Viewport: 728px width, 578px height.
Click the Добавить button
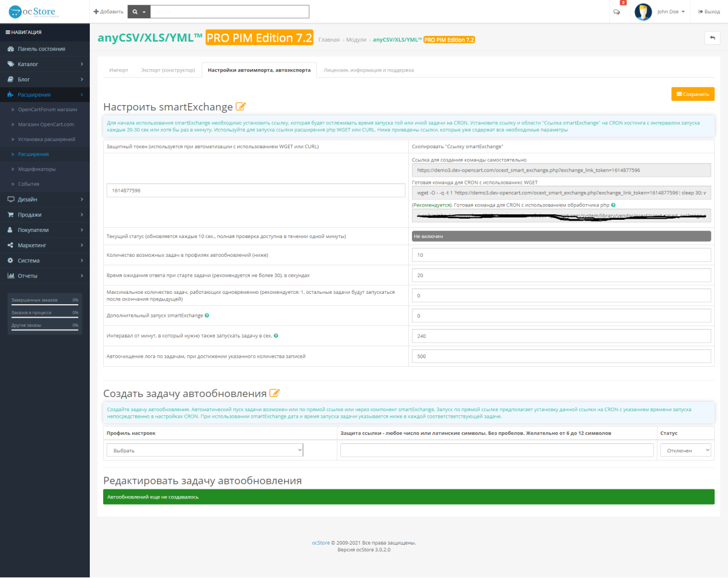point(108,12)
